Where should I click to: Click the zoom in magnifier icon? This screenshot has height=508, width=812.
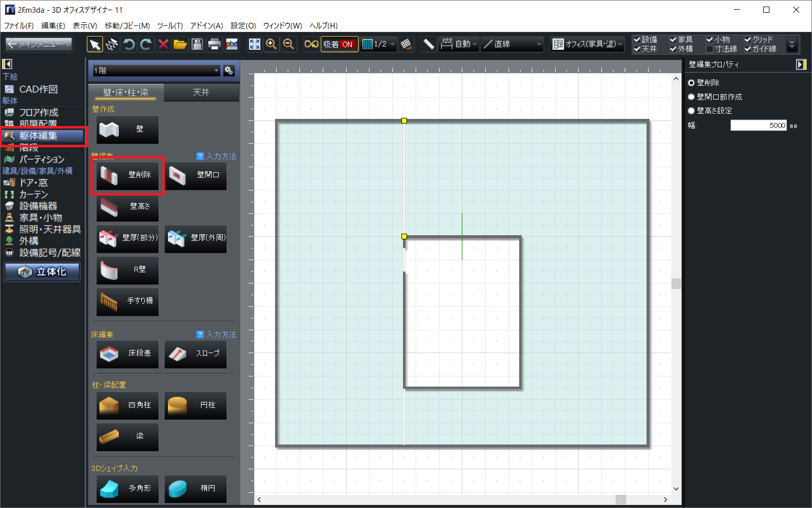[x=272, y=45]
